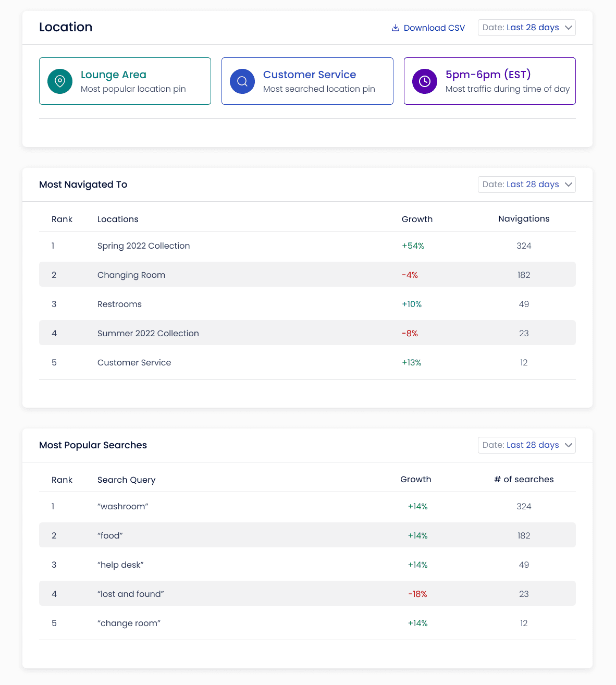The width and height of the screenshot is (616, 685).
Task: Click the # of searches column header
Action: click(524, 480)
